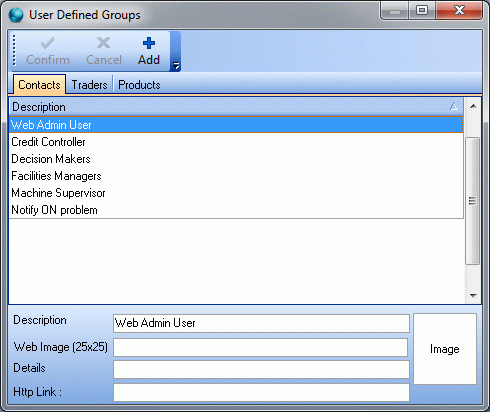The width and height of the screenshot is (490, 412).
Task: Select Notify ON problem row
Action: click(x=236, y=210)
